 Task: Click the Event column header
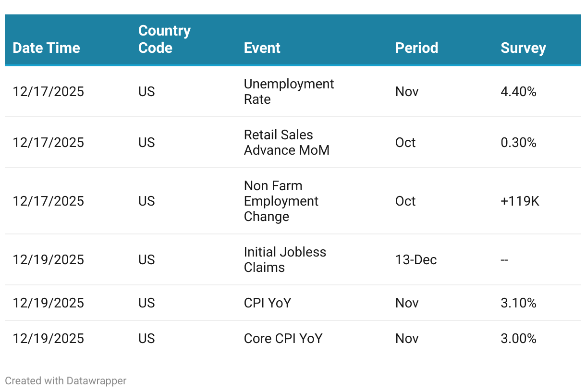[262, 48]
